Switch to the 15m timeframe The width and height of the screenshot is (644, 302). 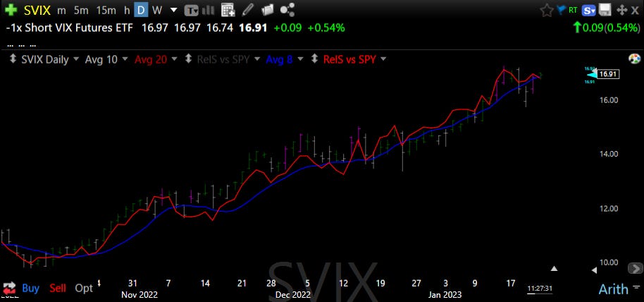coord(106,11)
